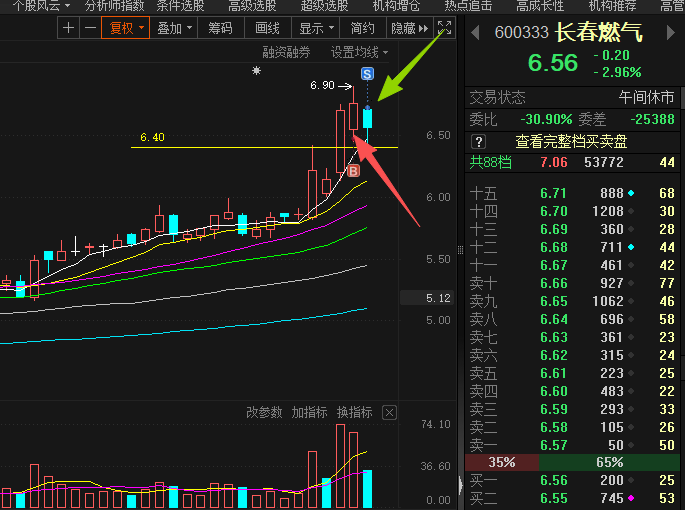
Task: Click the 35% buy ratio bar
Action: point(502,462)
